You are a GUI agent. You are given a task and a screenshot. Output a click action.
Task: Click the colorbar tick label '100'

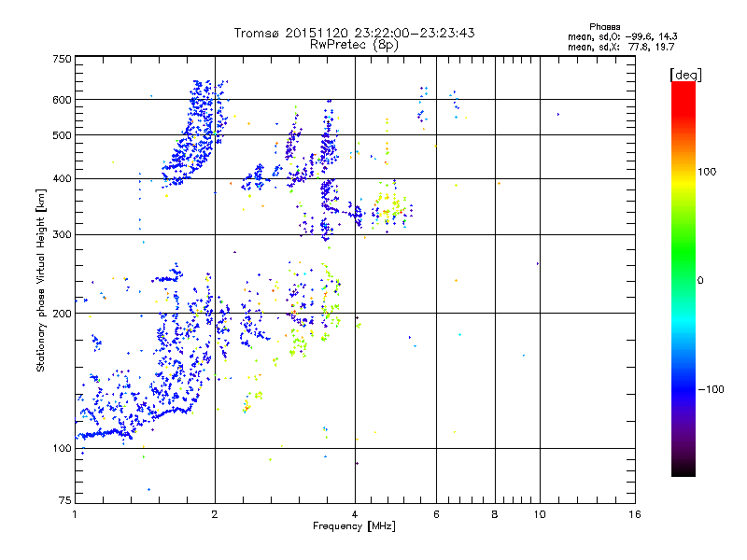click(x=707, y=172)
